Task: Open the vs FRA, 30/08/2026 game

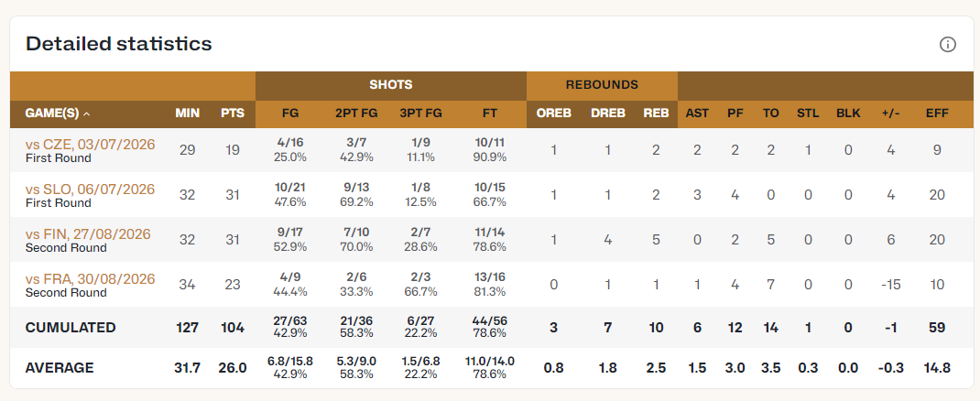Action: tap(90, 279)
